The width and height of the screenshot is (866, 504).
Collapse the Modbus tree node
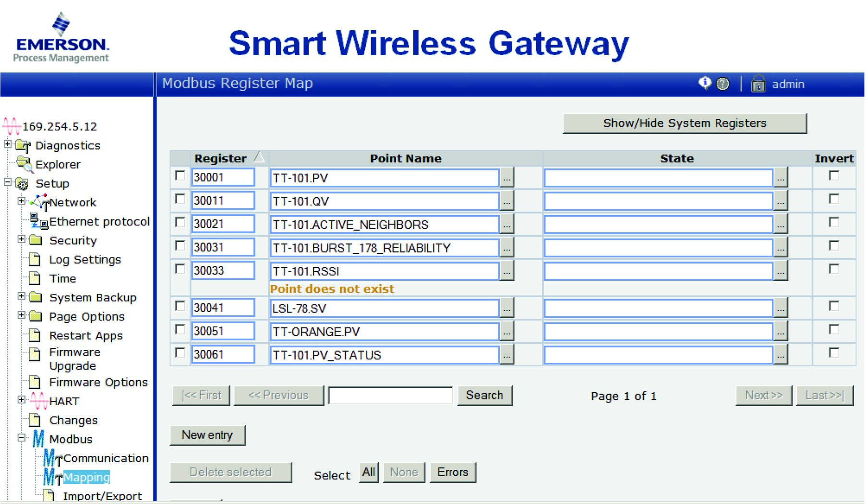click(x=22, y=437)
